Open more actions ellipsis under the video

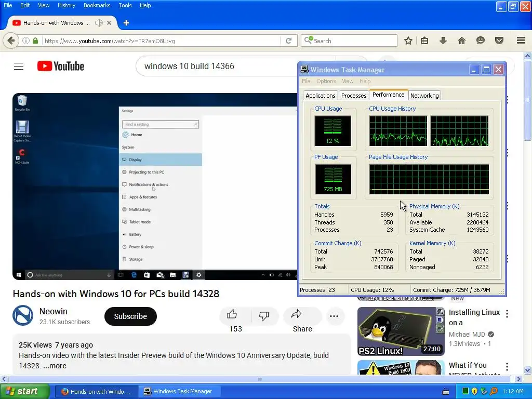coord(334,316)
